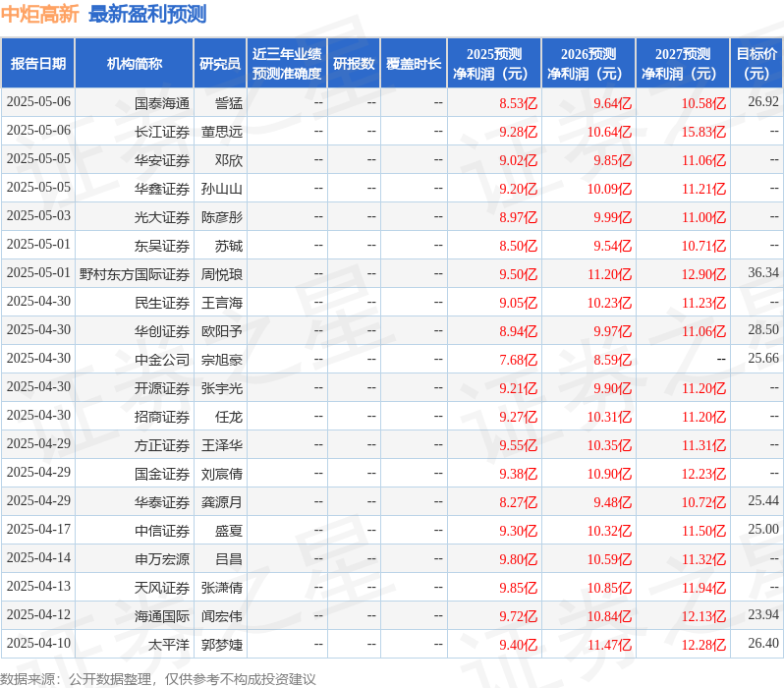Click the 2025预测净利润 column header

point(494,63)
